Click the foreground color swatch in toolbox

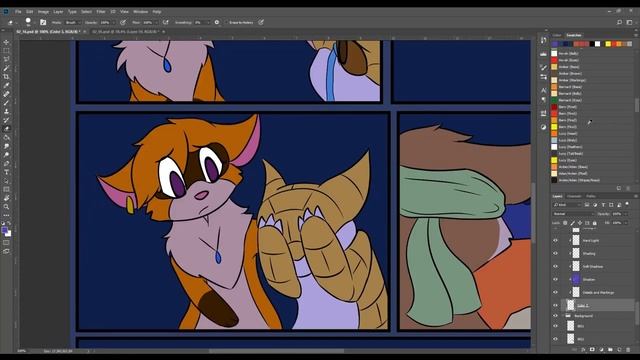(4, 231)
